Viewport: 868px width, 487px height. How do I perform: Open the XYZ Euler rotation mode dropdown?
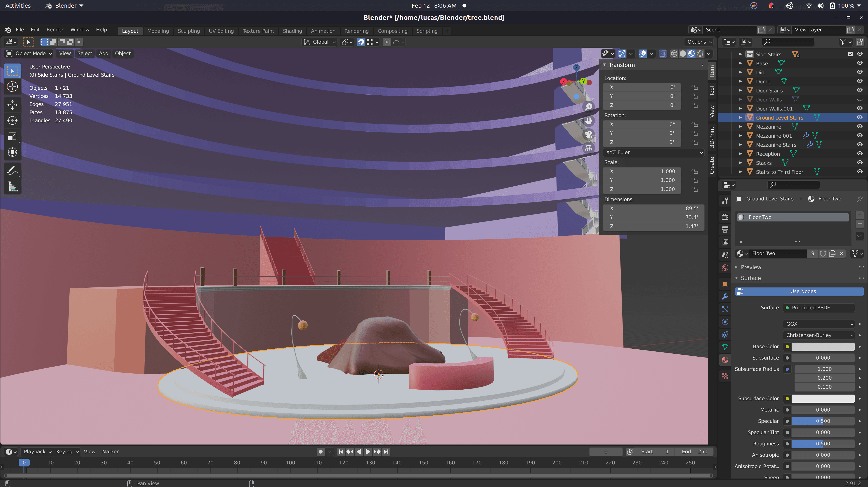(x=654, y=152)
